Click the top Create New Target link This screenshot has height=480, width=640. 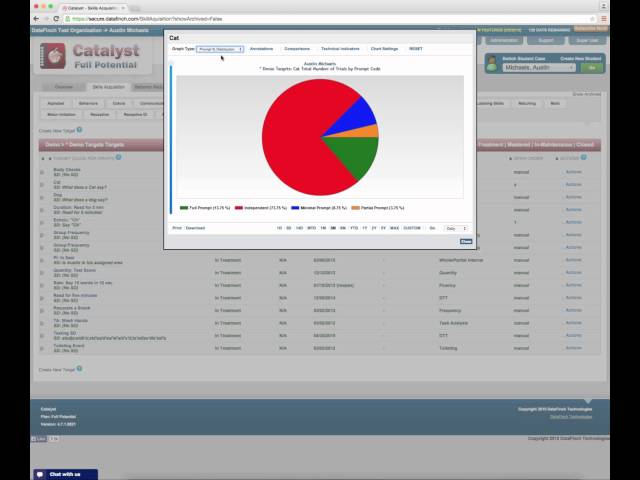(57, 131)
